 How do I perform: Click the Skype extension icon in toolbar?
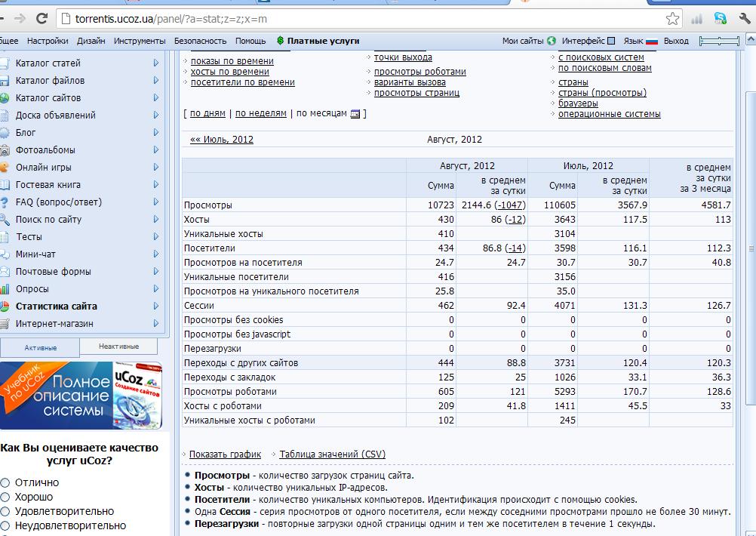[721, 18]
